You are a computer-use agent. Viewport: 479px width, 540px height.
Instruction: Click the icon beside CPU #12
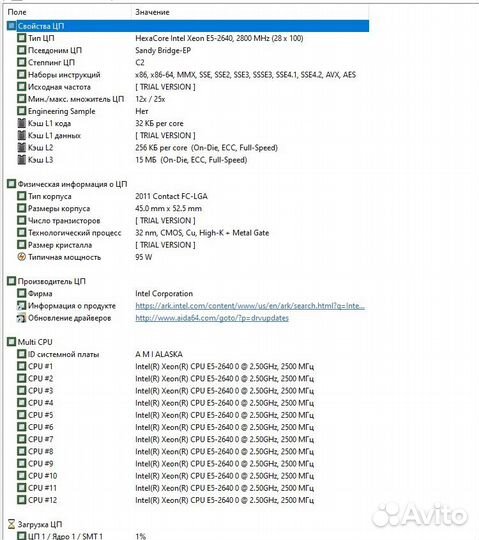(22, 500)
